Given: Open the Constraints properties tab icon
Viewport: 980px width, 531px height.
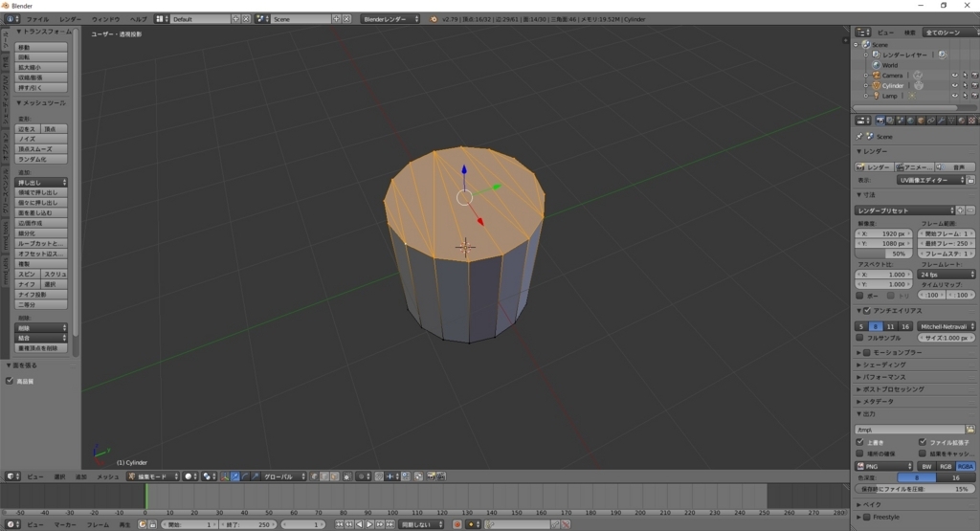Looking at the screenshot, I should click(x=931, y=121).
